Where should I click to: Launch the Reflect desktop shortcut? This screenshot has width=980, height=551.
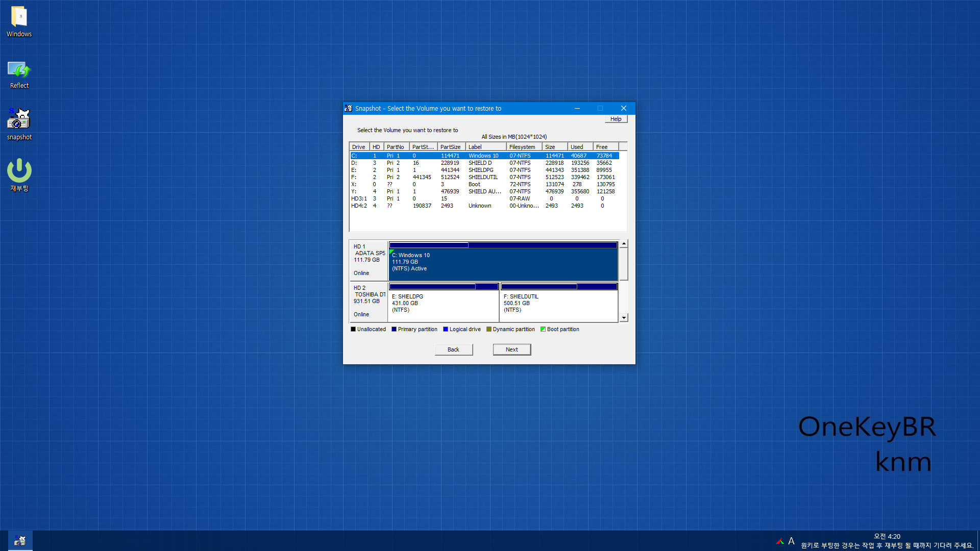pyautogui.click(x=19, y=74)
